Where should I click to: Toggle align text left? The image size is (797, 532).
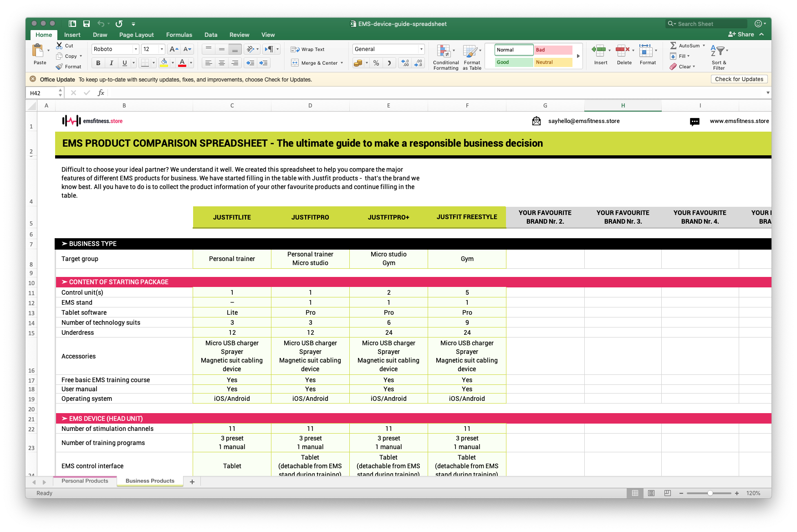coord(209,63)
